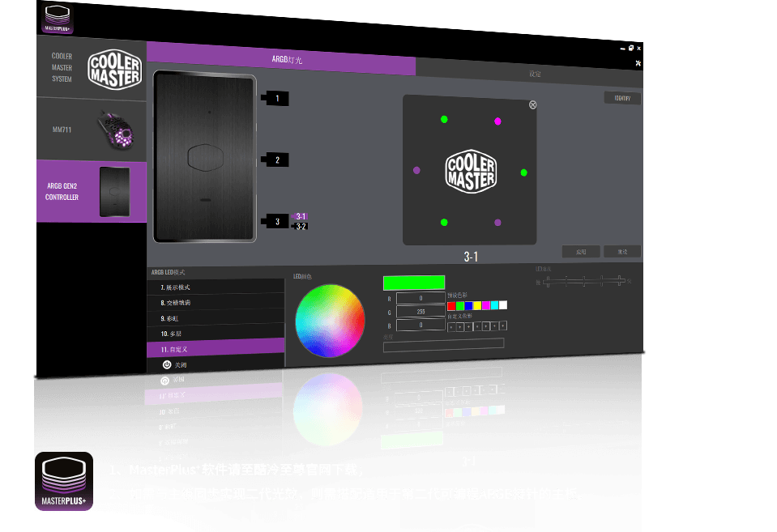Click the LED speed slider track
777x532 pixels.
[584, 281]
